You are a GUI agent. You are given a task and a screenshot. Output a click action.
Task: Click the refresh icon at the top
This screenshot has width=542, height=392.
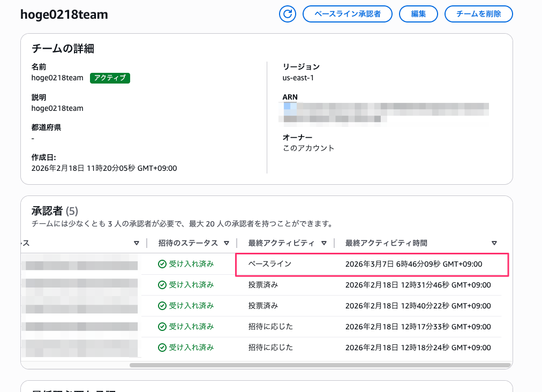287,14
